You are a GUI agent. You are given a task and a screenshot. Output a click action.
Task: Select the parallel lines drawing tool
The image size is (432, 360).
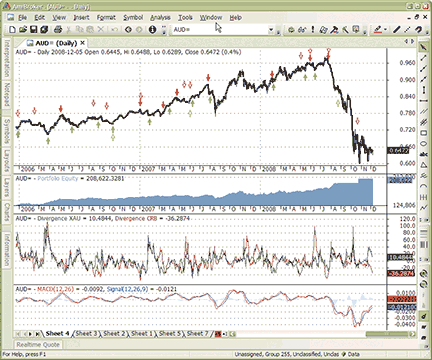click(x=423, y=111)
